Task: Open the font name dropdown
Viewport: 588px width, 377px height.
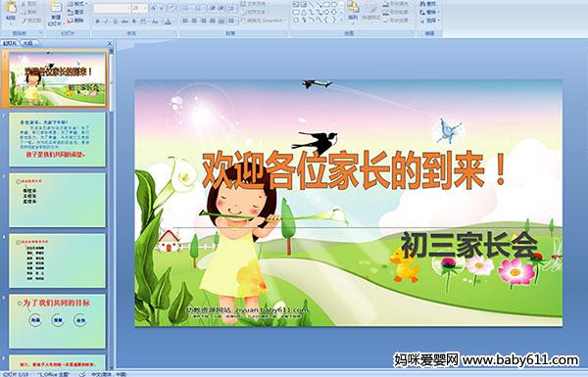Action: point(112,8)
